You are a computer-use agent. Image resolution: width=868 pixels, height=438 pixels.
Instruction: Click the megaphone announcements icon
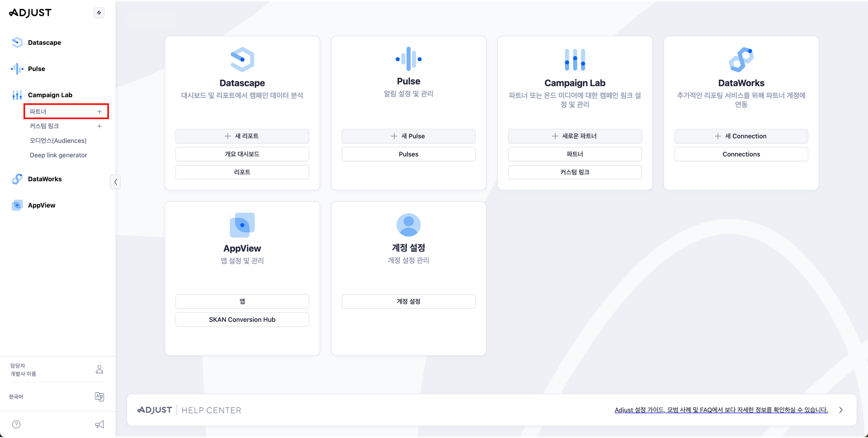point(99,424)
